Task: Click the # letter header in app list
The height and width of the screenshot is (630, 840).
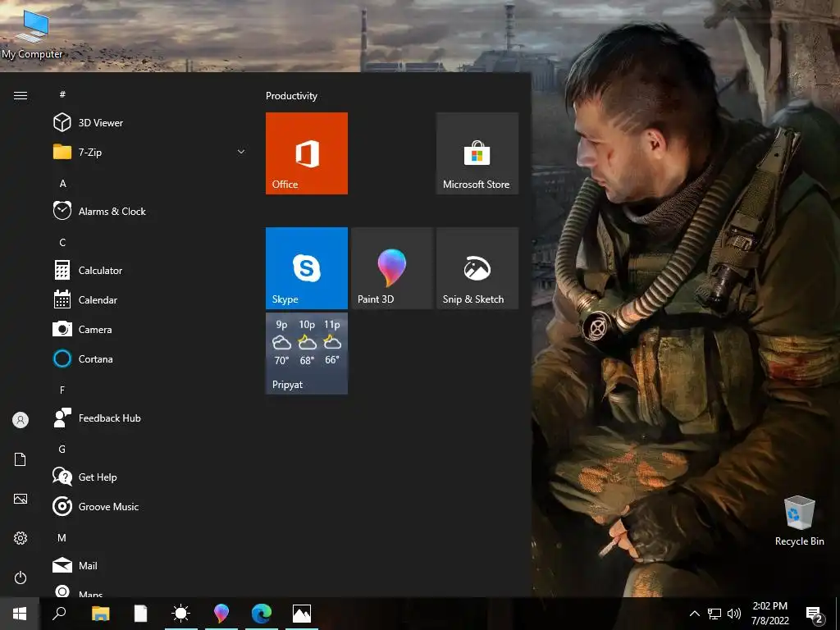Action: pos(62,94)
